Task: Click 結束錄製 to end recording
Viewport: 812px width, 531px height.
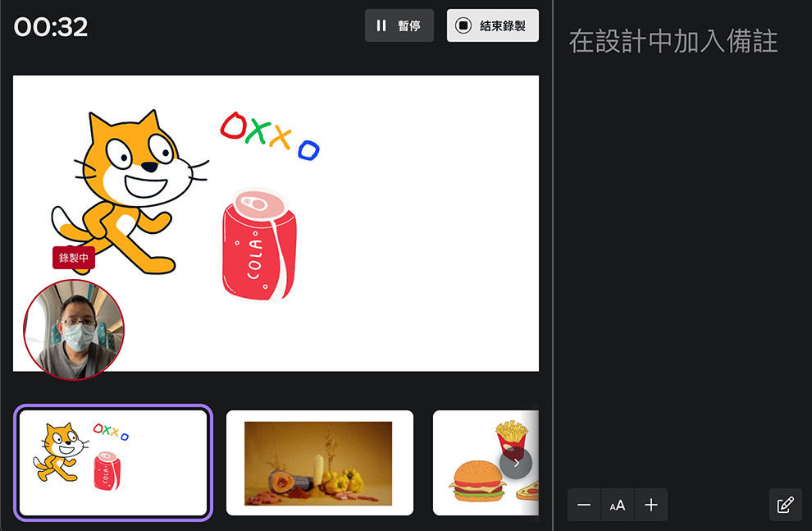Action: click(492, 25)
